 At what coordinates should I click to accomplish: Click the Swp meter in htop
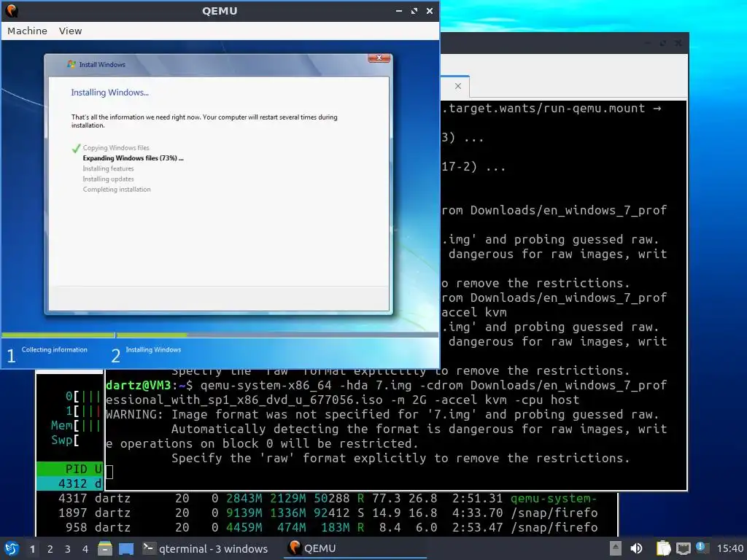click(x=65, y=440)
